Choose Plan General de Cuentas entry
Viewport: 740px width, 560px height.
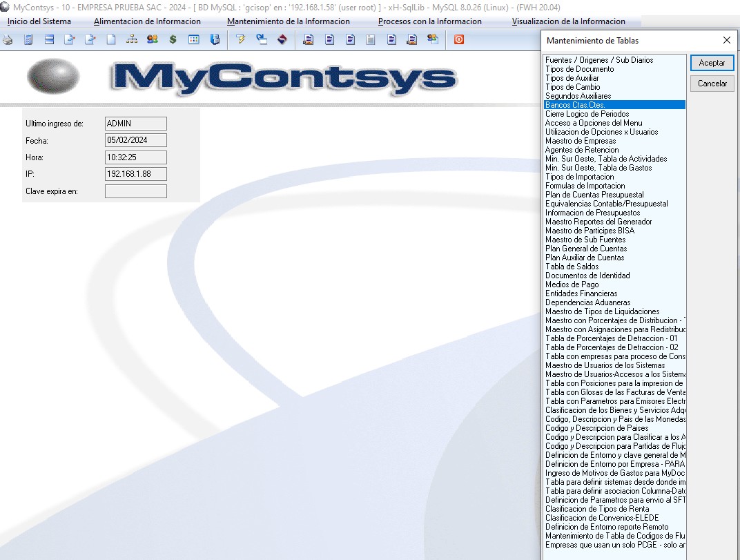[586, 249]
